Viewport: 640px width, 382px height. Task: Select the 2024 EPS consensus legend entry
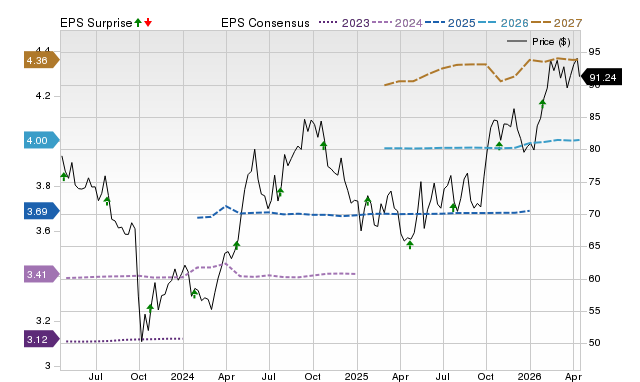(x=397, y=23)
